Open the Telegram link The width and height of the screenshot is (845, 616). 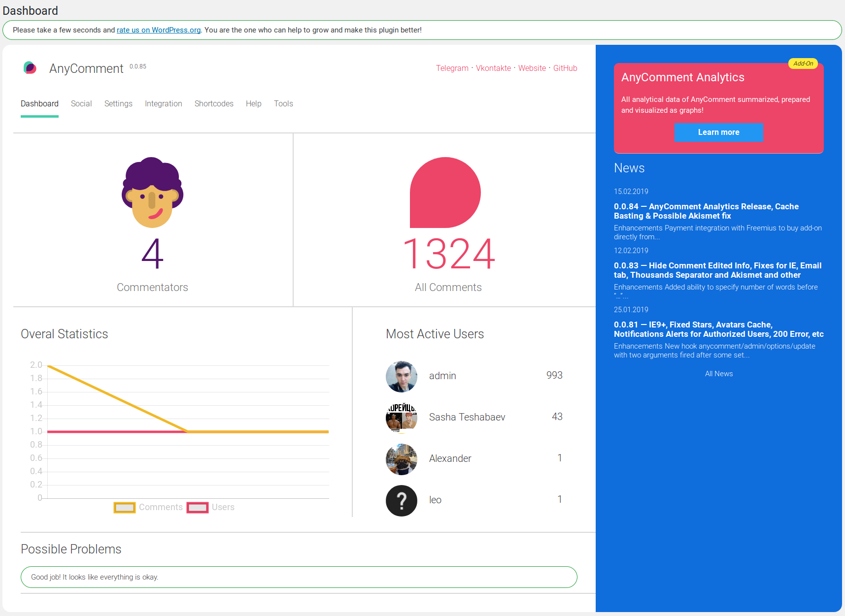coord(452,68)
